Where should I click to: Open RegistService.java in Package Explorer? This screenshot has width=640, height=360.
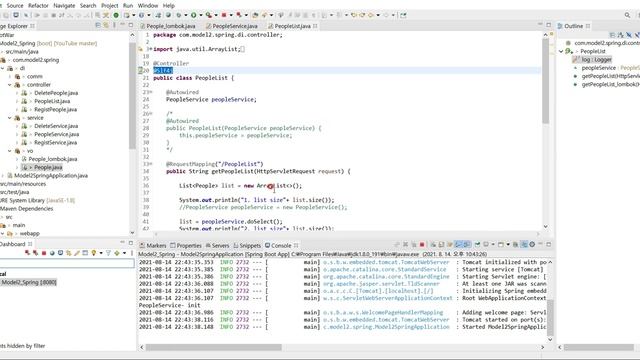tap(56, 142)
